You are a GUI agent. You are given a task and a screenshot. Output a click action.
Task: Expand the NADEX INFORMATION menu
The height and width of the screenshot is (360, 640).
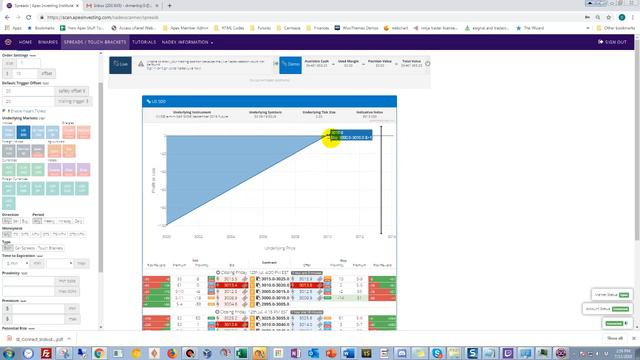coord(187,42)
